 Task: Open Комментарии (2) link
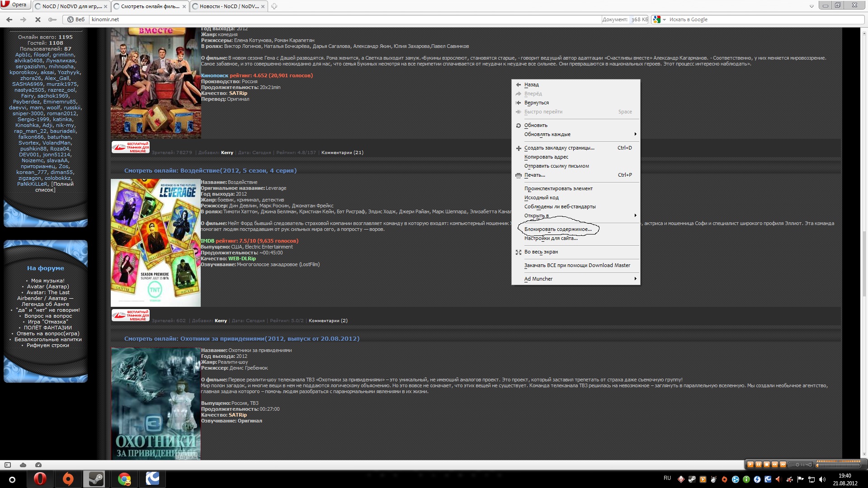click(x=328, y=320)
